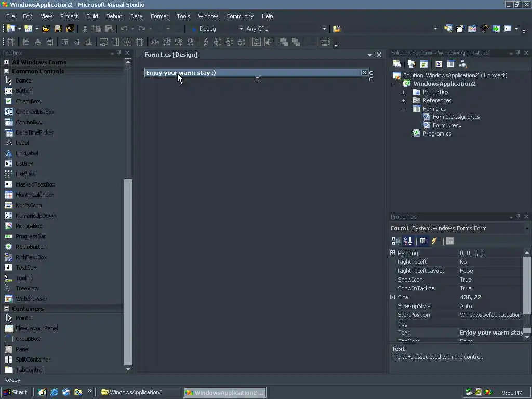Click the Save toolbar icon
This screenshot has height=399, width=532.
(x=58, y=29)
